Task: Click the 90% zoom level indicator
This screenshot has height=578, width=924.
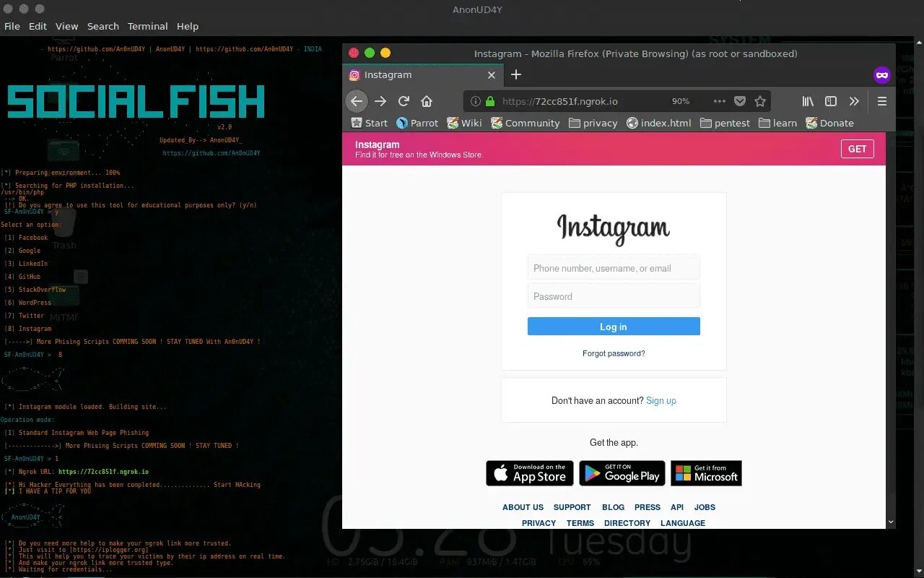Action: [681, 102]
